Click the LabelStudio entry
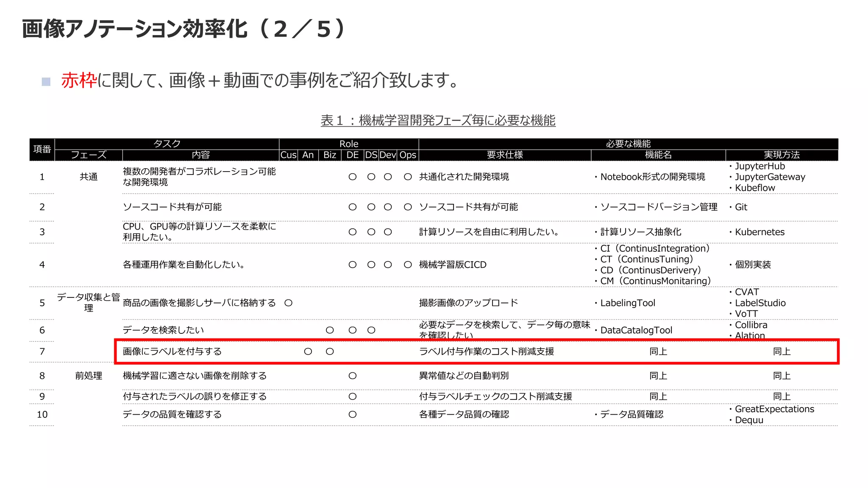The height and width of the screenshot is (488, 868). click(x=757, y=303)
